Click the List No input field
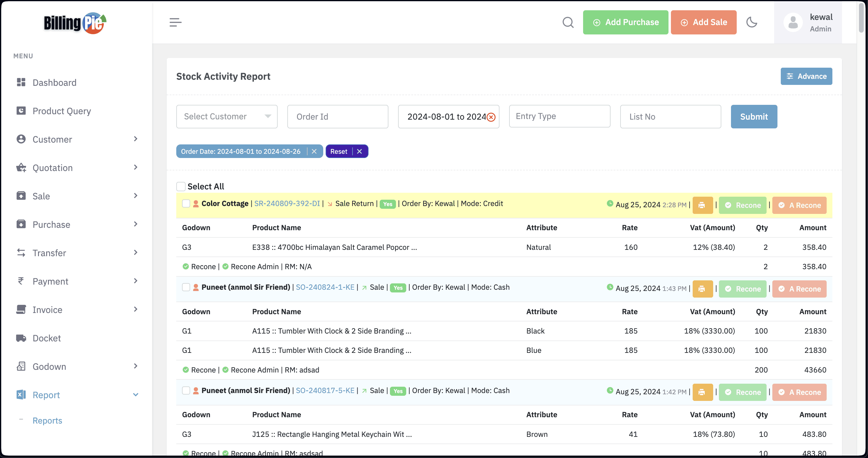868x458 pixels. click(x=670, y=116)
